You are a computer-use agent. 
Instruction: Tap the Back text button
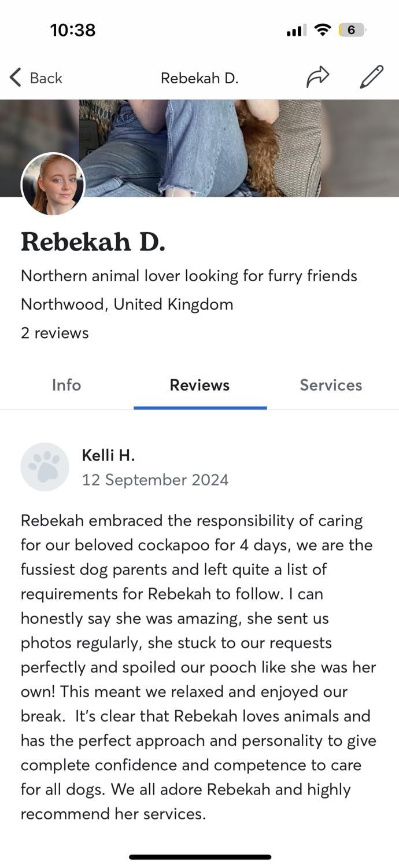pyautogui.click(x=46, y=78)
